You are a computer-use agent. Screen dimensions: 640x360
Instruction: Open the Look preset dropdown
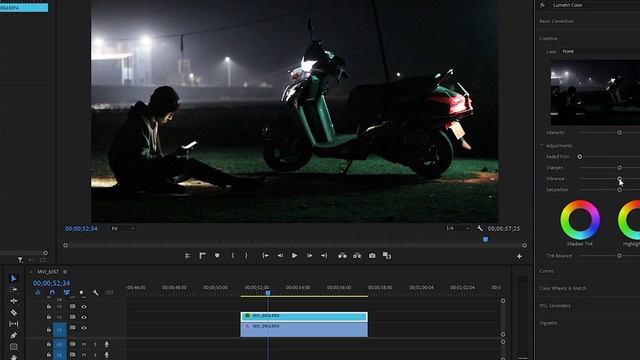tap(600, 51)
